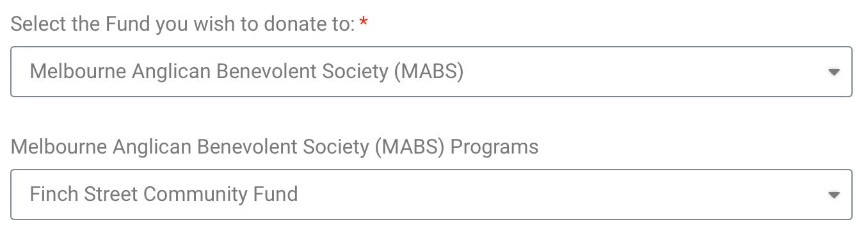The image size is (868, 247).
Task: Change the selected donation fund
Action: [431, 72]
